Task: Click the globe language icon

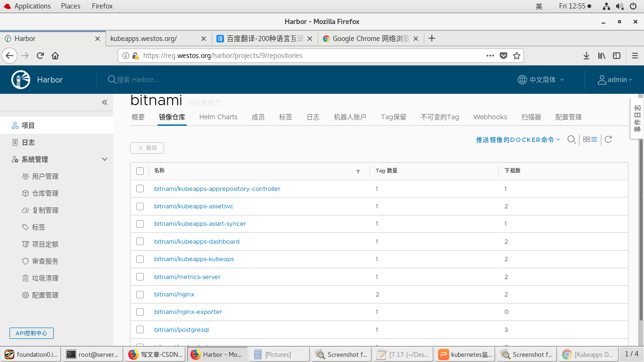Action: pos(522,80)
